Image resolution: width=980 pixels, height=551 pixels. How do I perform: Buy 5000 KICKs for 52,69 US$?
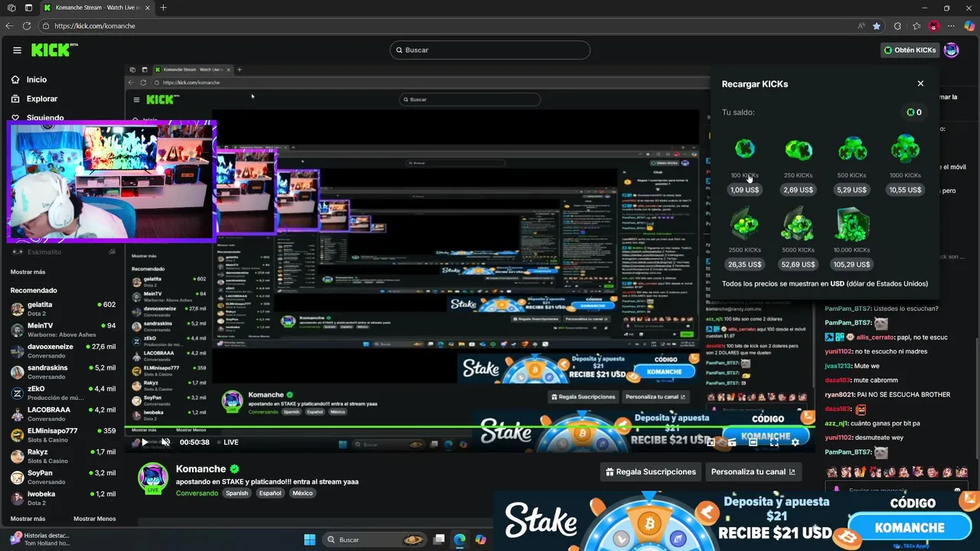click(798, 264)
